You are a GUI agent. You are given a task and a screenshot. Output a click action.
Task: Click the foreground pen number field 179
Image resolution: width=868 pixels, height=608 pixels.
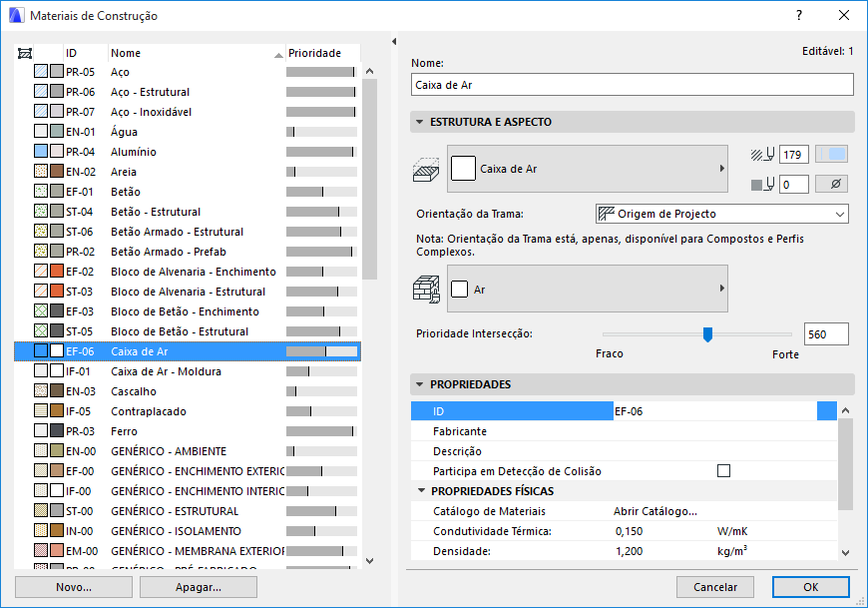coord(794,155)
